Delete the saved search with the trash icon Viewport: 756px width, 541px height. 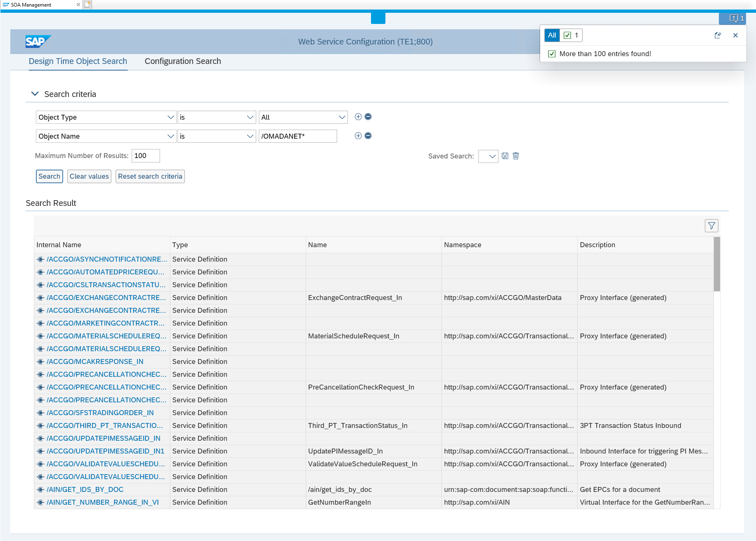516,156
